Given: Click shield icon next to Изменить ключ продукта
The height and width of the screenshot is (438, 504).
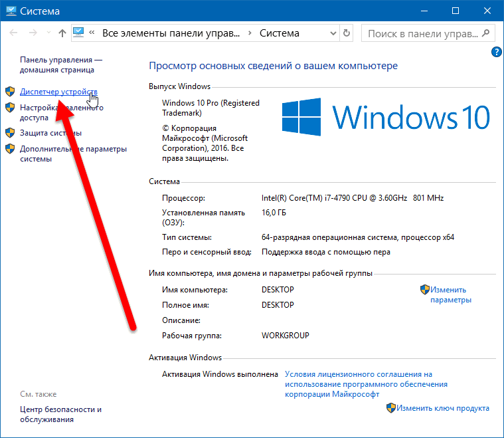Looking at the screenshot, I should [x=391, y=408].
